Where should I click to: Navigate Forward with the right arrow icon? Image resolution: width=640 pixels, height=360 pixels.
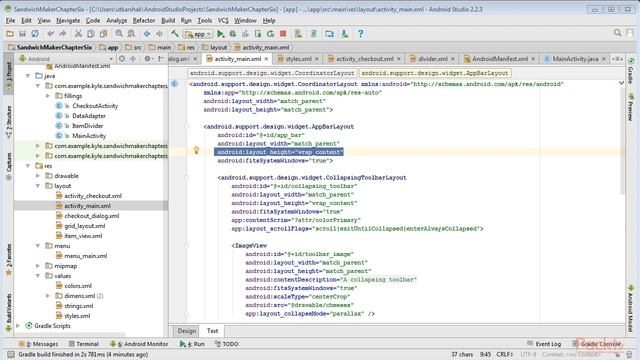point(159,34)
